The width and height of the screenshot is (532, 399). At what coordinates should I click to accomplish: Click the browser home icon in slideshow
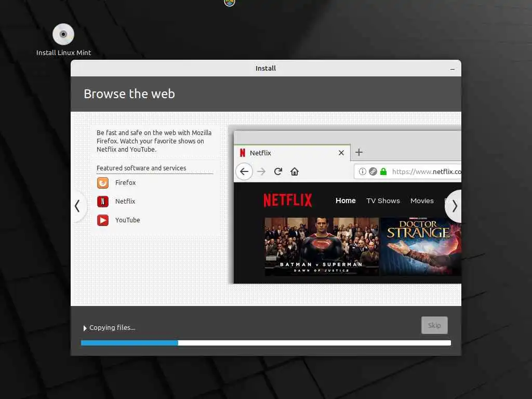point(295,171)
